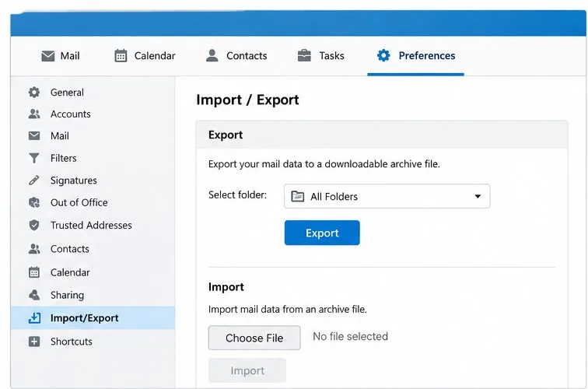Click the Calendar icon in top navigation

tap(121, 55)
